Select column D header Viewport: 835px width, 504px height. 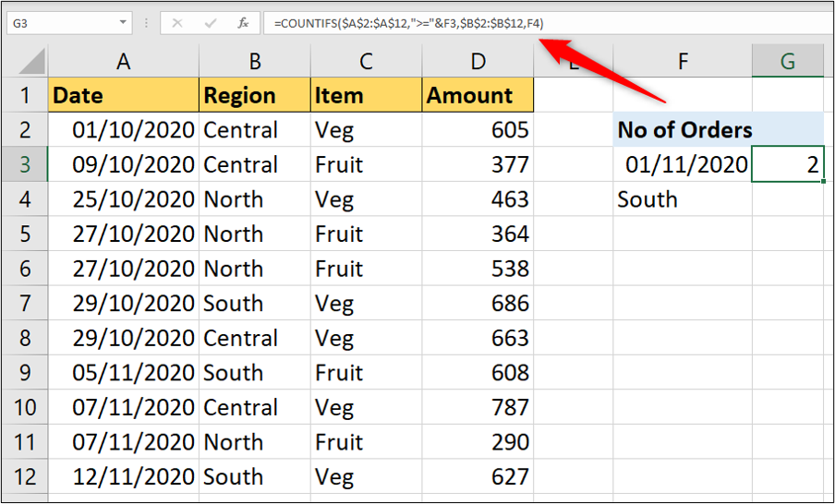click(477, 61)
